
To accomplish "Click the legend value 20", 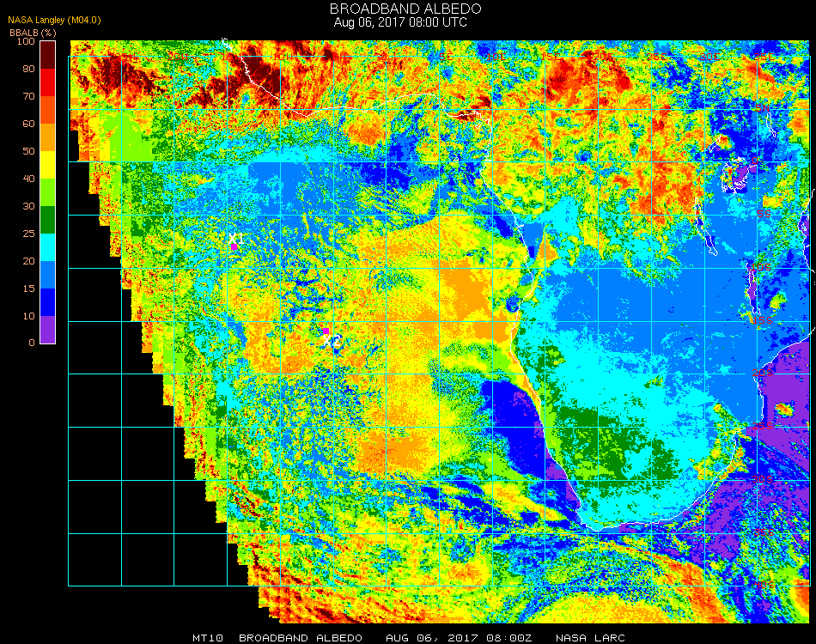I will pyautogui.click(x=28, y=261).
